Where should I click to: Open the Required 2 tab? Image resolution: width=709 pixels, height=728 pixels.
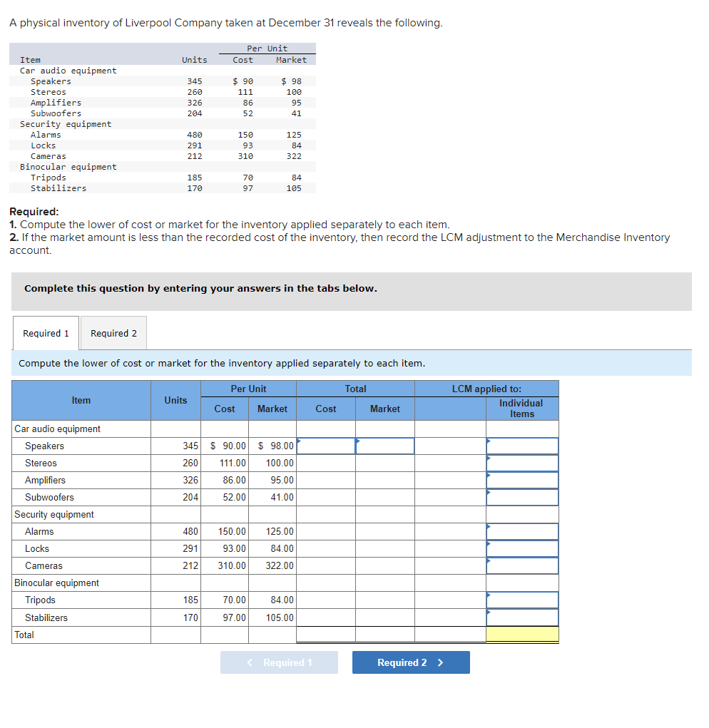(113, 333)
